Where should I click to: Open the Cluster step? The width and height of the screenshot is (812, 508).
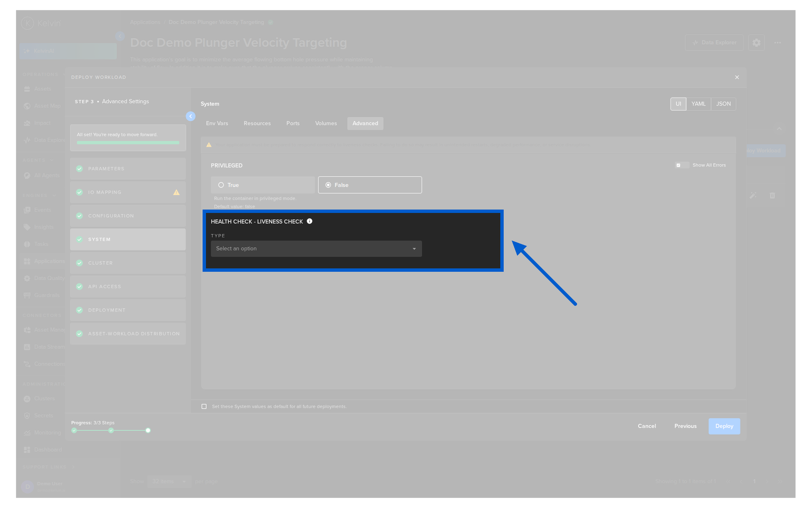click(128, 263)
